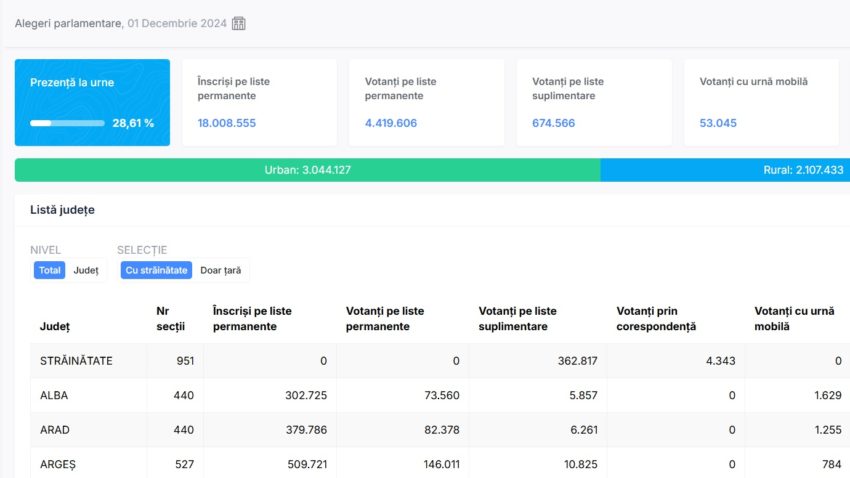
Task: Select the Cu străinătate option
Action: pyautogui.click(x=156, y=270)
